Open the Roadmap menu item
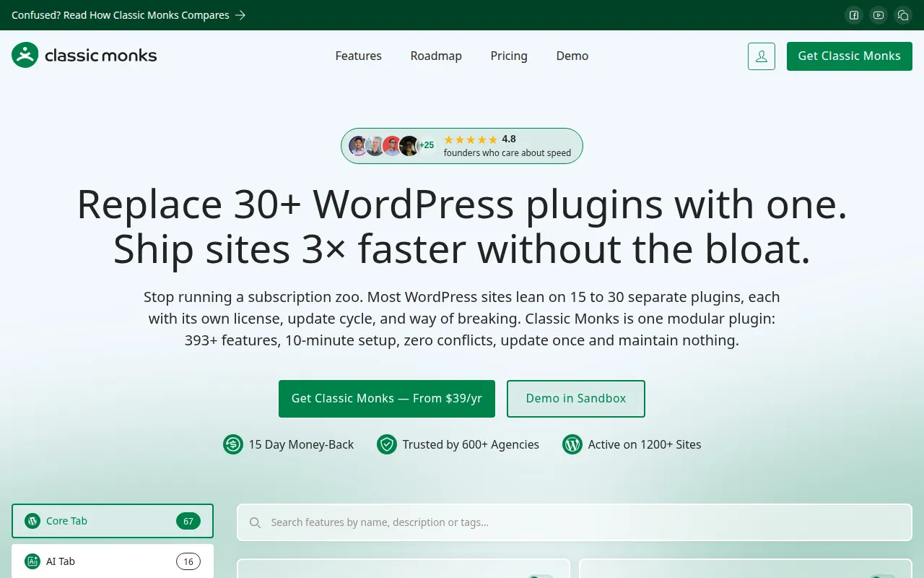The height and width of the screenshot is (578, 924). (436, 56)
